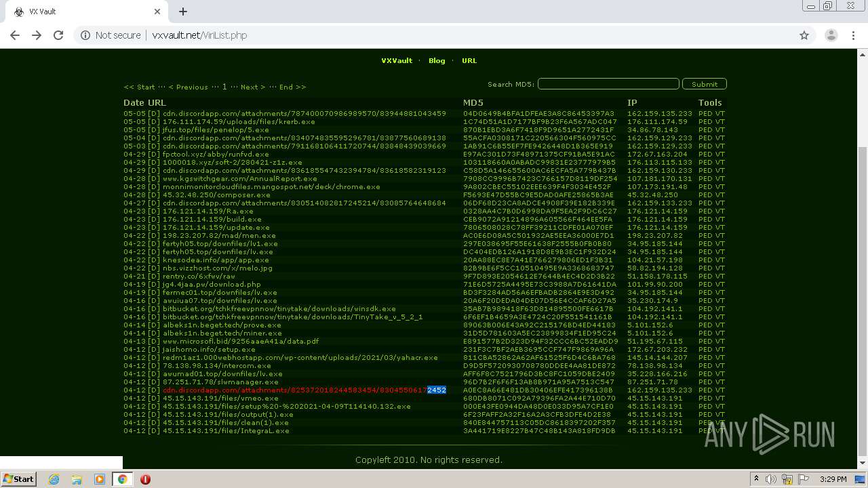
Task: Select URL nbs.vizzhost.com/x/melo.jpg
Action: [x=217, y=268]
